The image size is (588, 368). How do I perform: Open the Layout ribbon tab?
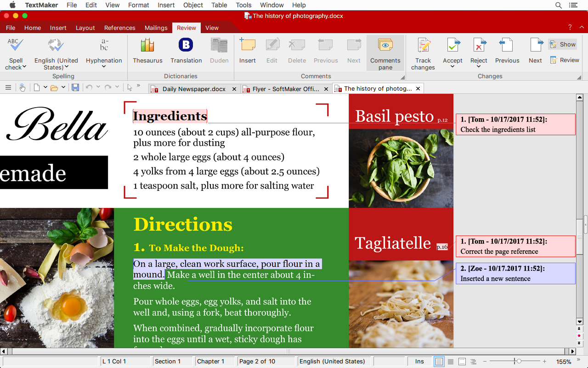click(x=85, y=28)
